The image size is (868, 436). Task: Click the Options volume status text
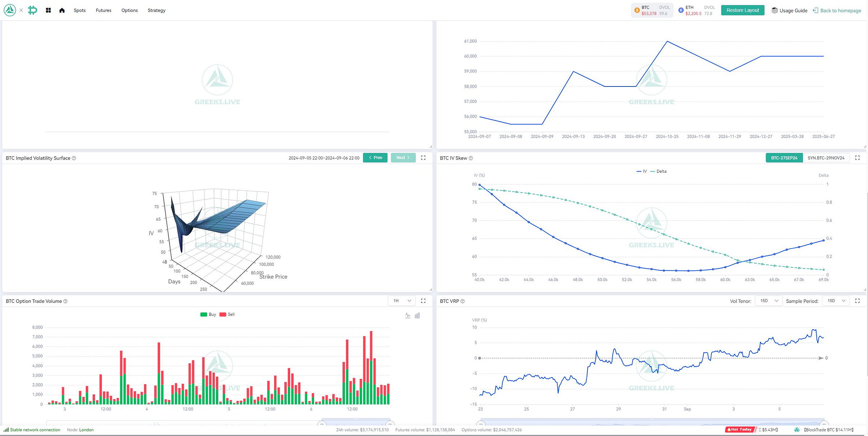tap(492, 430)
